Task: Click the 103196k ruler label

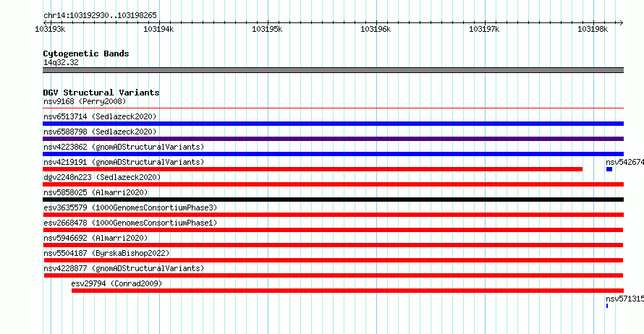Action: click(x=376, y=29)
